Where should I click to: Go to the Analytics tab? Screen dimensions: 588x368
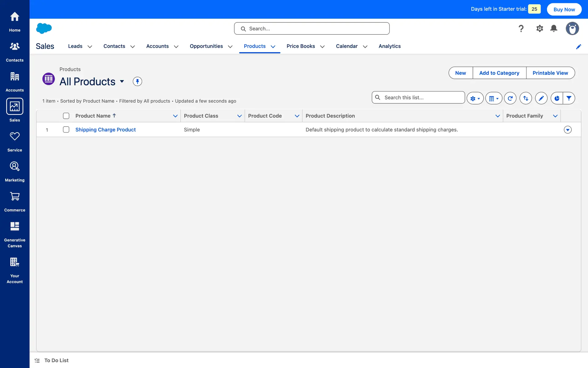(390, 46)
